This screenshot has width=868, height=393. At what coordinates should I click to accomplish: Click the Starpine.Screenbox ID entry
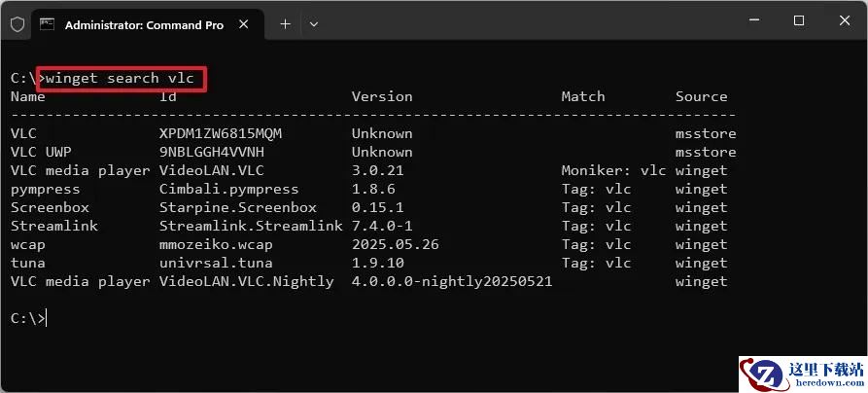tap(238, 207)
